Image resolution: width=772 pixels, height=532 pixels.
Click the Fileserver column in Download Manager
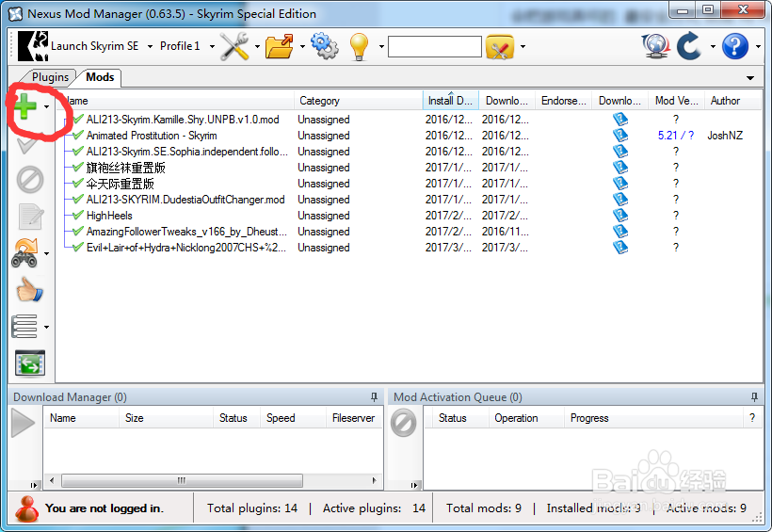click(353, 418)
